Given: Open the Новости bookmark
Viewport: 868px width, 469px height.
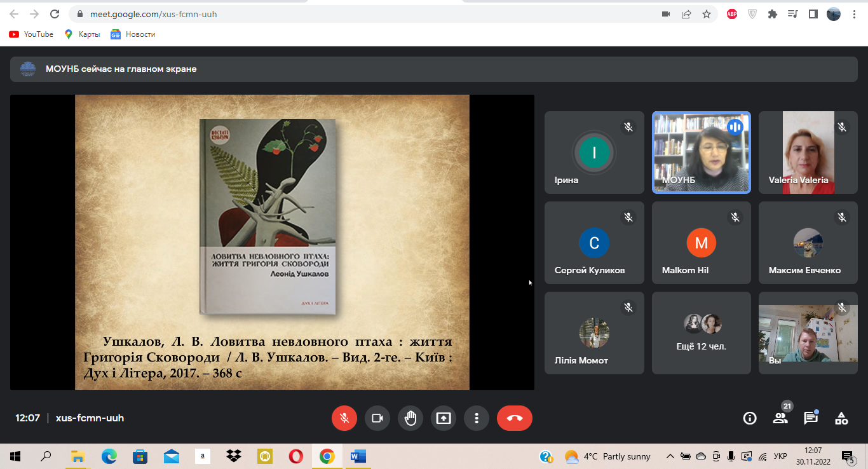Looking at the screenshot, I should tap(133, 34).
